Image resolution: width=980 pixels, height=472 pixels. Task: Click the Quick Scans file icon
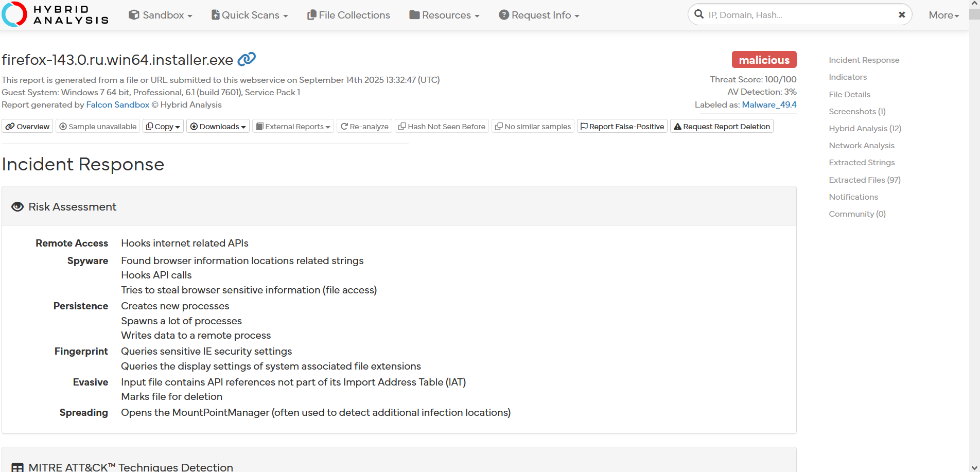[x=216, y=15]
